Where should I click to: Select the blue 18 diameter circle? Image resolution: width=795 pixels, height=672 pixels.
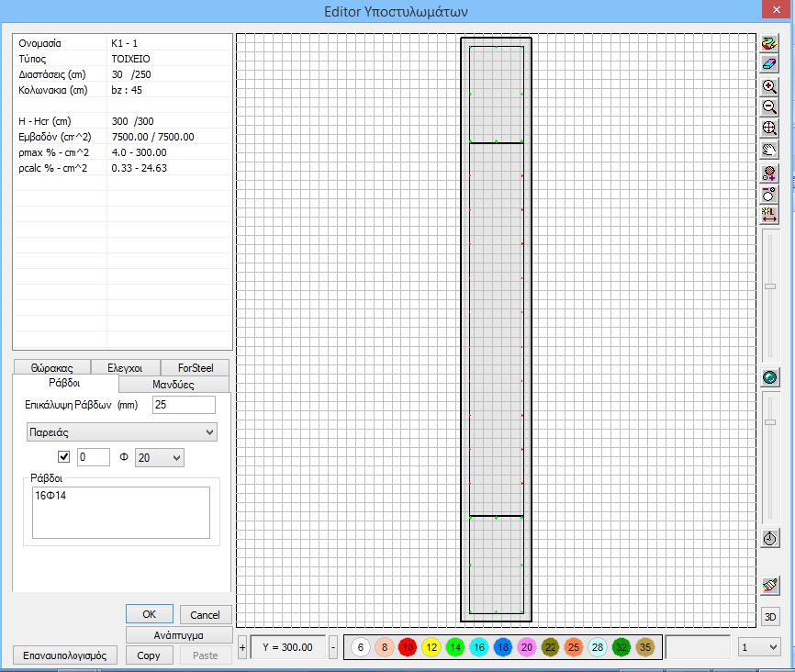[x=503, y=647]
